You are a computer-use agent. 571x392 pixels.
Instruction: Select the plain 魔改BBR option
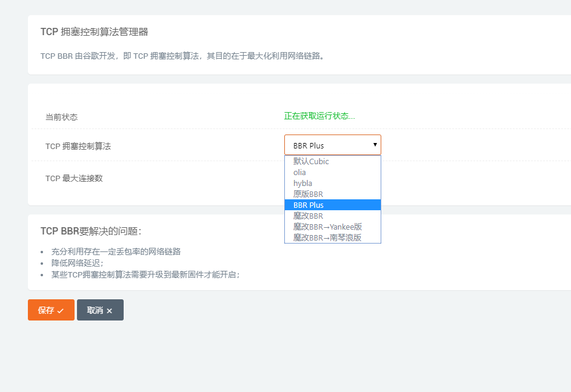point(309,216)
